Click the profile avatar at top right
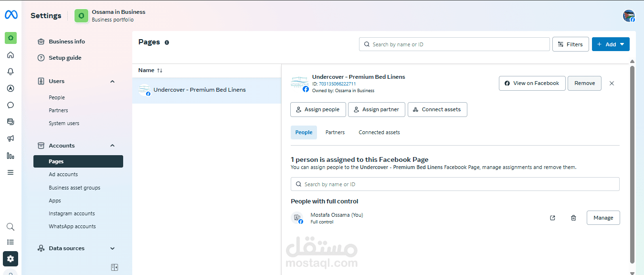 point(629,16)
